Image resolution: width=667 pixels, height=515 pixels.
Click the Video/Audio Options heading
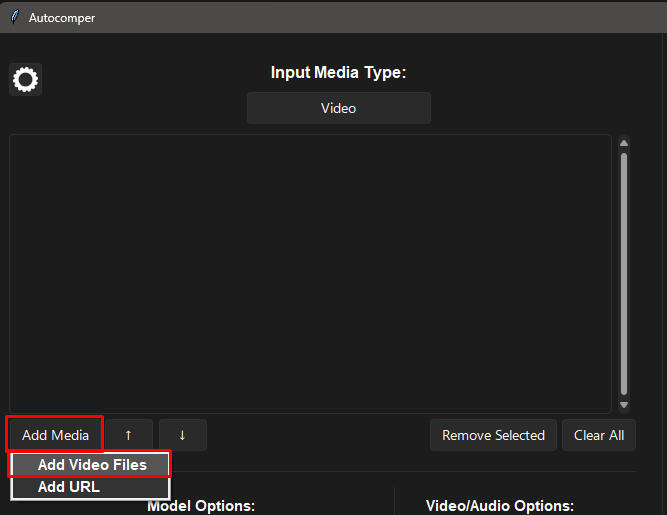pos(499,506)
